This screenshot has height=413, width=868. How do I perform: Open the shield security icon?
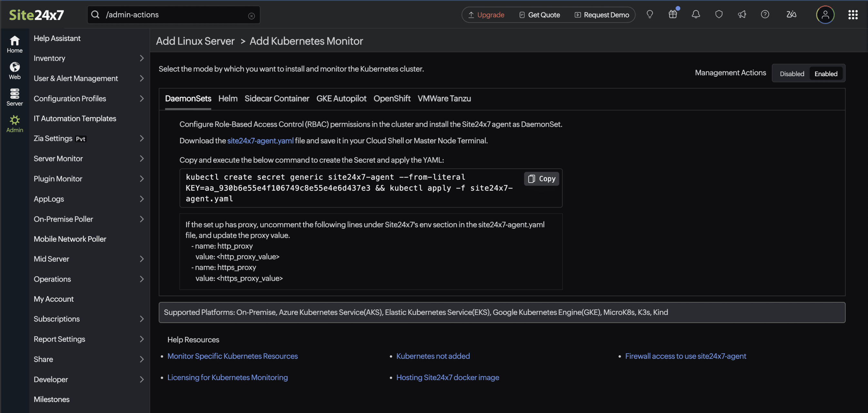click(719, 14)
